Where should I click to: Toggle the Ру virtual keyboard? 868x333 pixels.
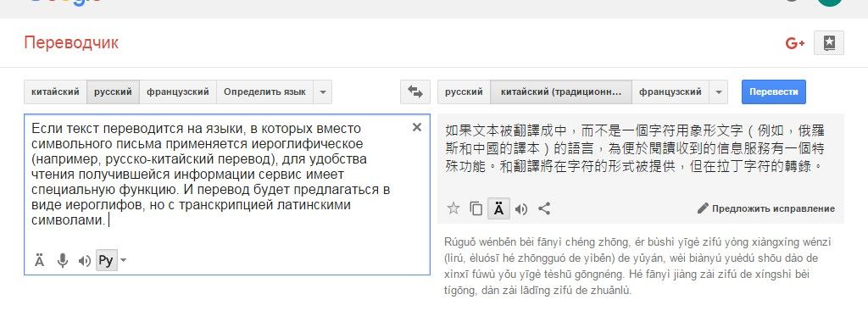pyautogui.click(x=106, y=260)
